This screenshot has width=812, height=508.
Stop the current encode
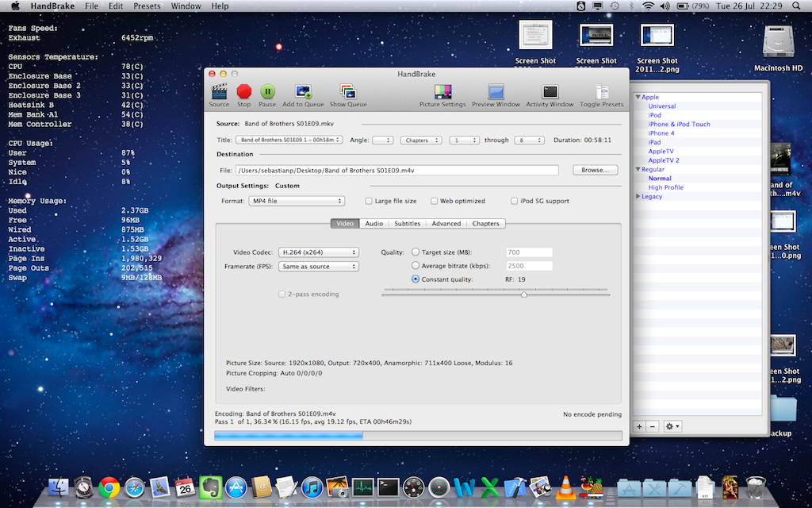(243, 91)
